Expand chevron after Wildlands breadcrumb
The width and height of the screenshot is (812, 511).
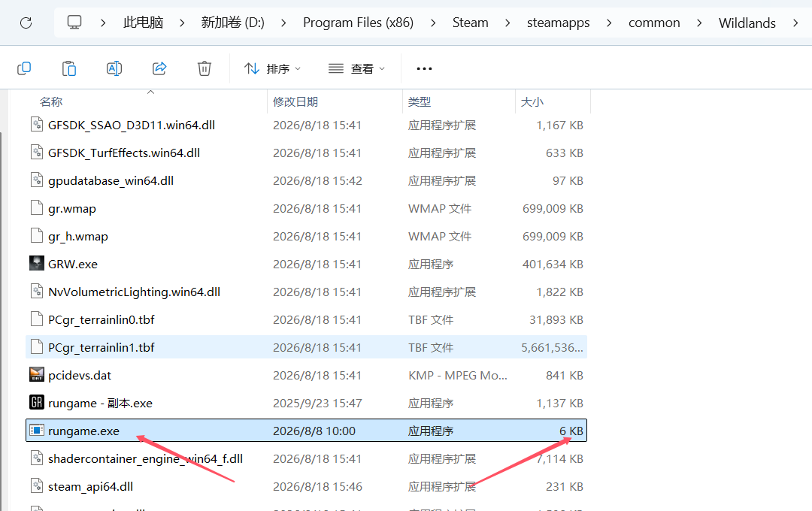(795, 23)
